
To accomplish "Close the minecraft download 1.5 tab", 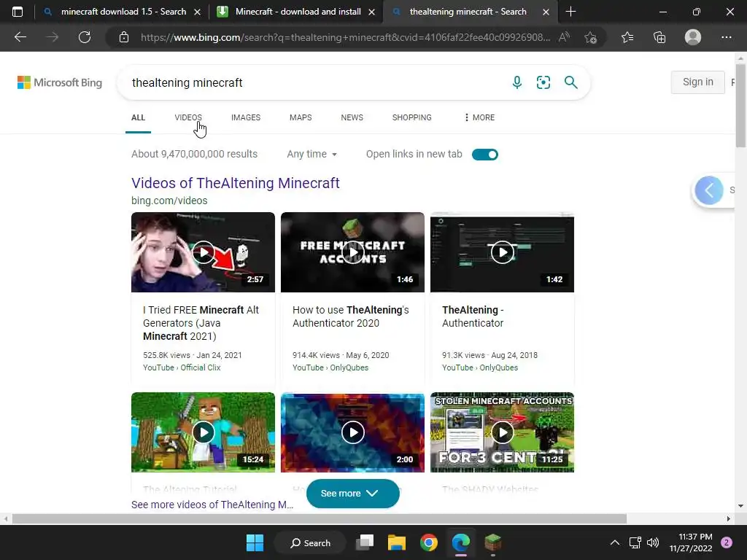I will point(197,12).
